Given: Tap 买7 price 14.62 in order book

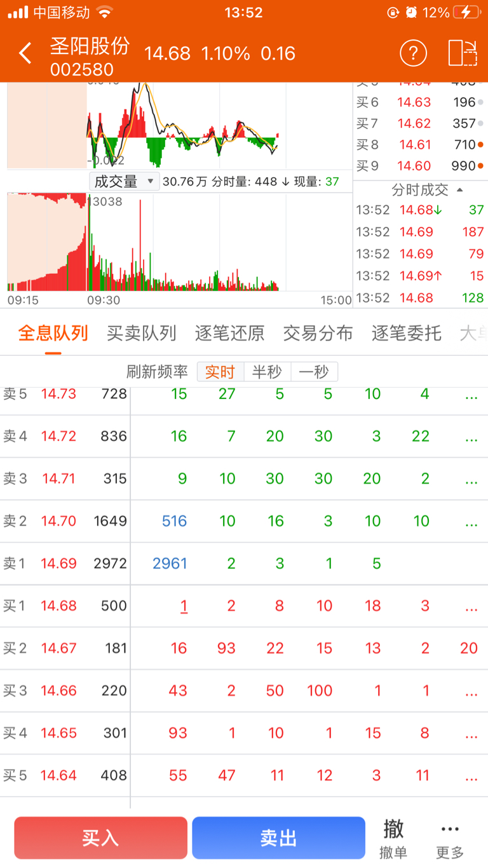Looking at the screenshot, I should pyautogui.click(x=414, y=124).
